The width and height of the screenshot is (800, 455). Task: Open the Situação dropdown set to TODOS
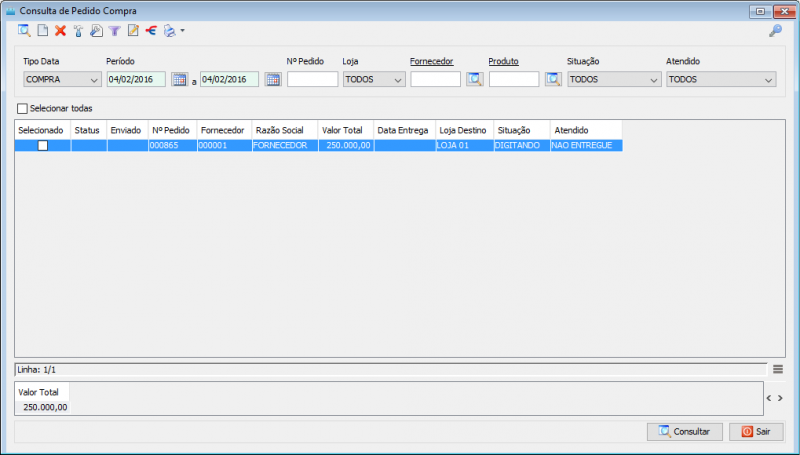[x=614, y=80]
